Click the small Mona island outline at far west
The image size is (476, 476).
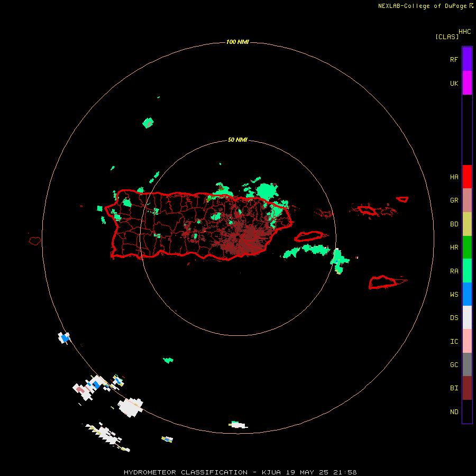[x=34, y=241]
